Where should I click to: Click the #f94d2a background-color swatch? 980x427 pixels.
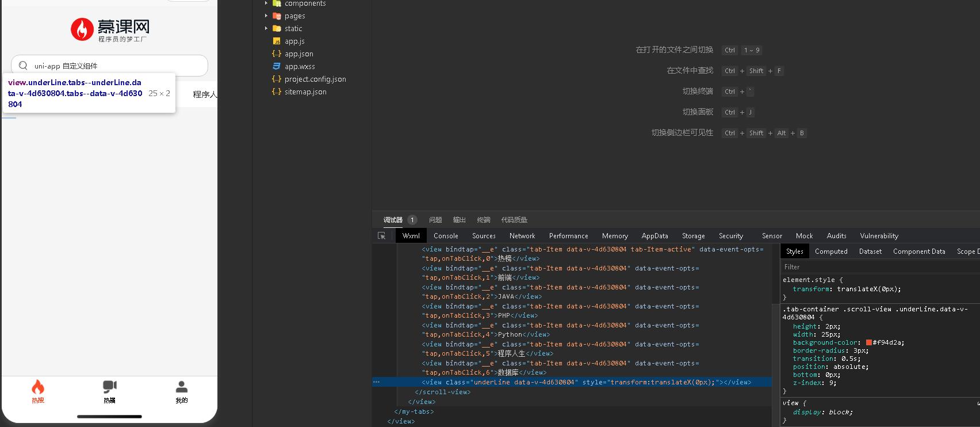(x=869, y=342)
